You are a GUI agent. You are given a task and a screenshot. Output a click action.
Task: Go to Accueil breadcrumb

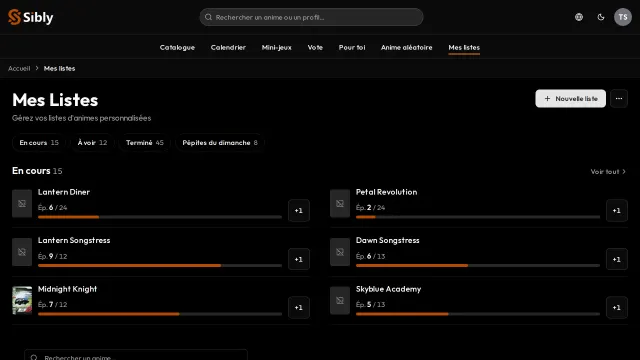click(x=19, y=68)
